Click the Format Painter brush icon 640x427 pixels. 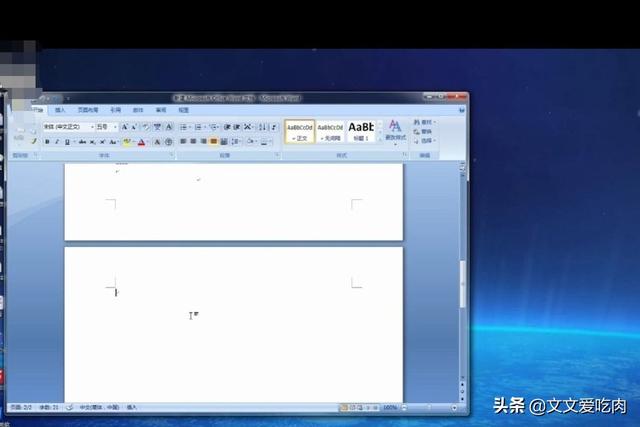(x=34, y=141)
